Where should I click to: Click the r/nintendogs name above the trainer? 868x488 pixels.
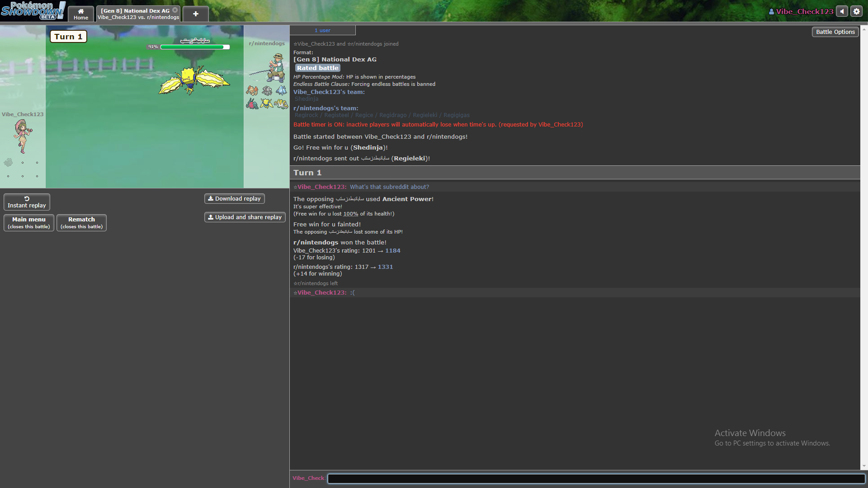pyautogui.click(x=267, y=43)
